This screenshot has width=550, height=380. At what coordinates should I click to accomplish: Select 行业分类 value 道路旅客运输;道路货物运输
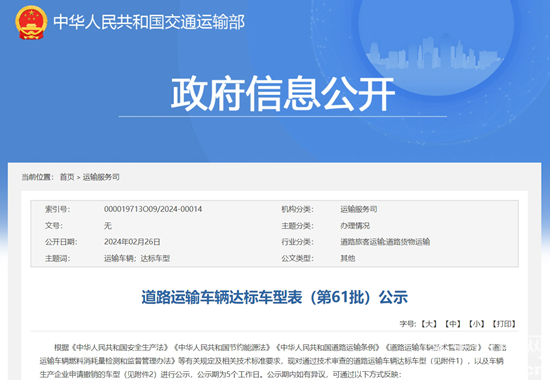(x=385, y=242)
